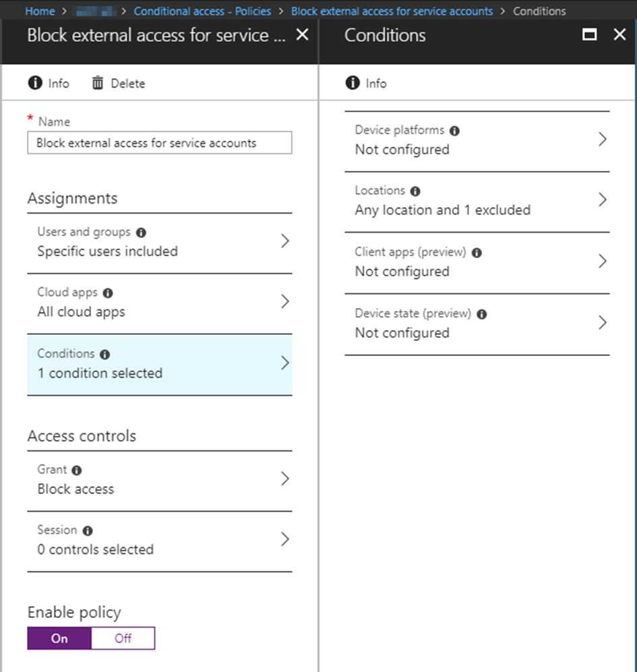Click the Delete trash icon

click(x=98, y=83)
